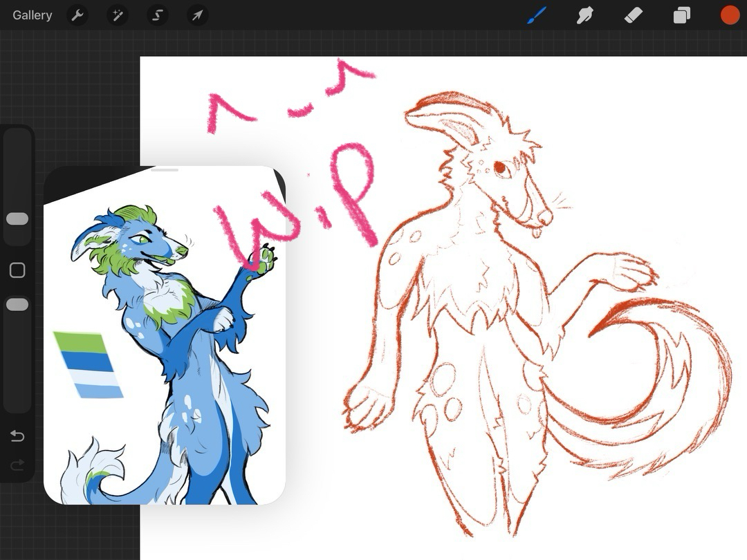Screen dimensions: 747x560
Task: Tap the dark blue stripe in reference palette
Action: (x=86, y=361)
